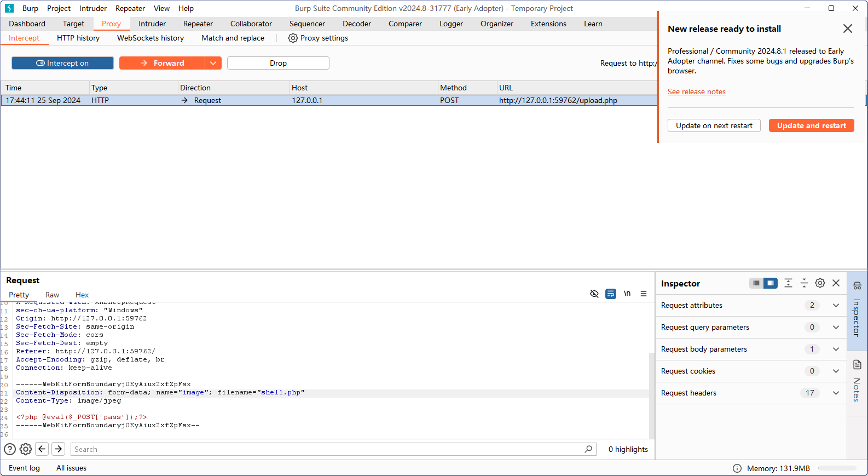Screen dimensions: 868x476
Task: Select the POST upload.php request row
Action: 328,100
